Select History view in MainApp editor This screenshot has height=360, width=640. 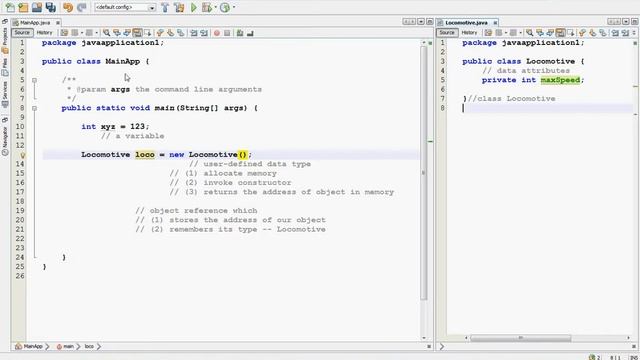coord(44,33)
